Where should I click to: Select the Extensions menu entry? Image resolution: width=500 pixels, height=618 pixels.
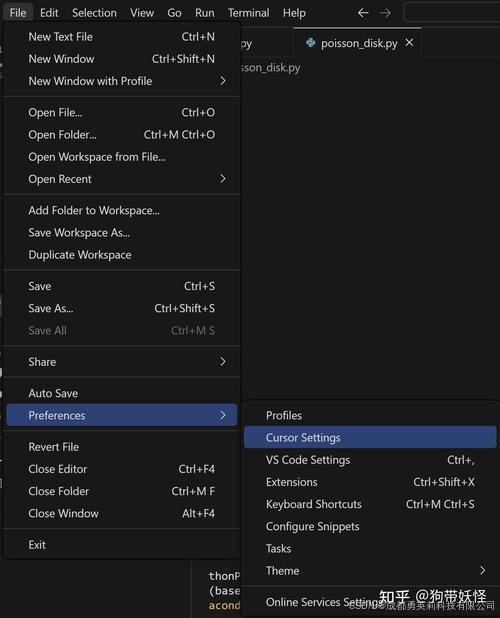[x=370, y=482]
